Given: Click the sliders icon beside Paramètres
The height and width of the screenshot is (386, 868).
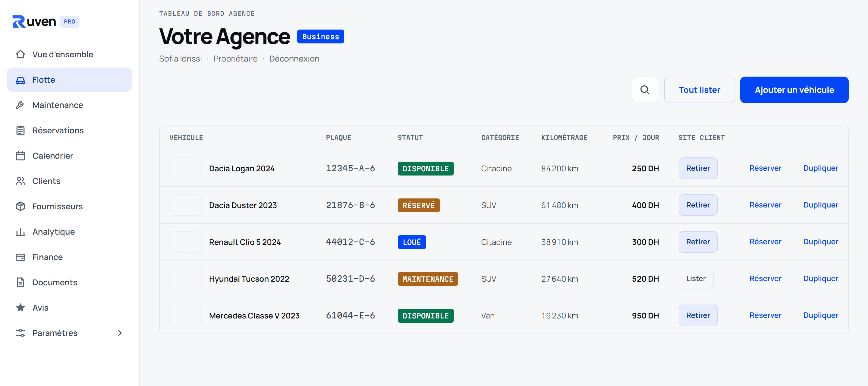Looking at the screenshot, I should (x=20, y=333).
